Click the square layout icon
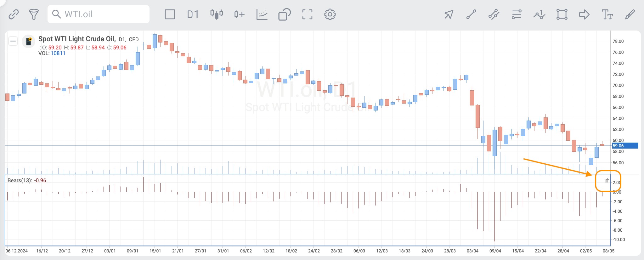 click(170, 14)
